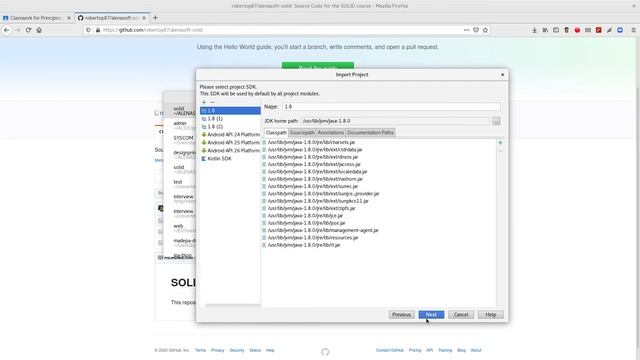Select the zipfs.jar classpath entry
Screen dimensions: 640x360
click(311, 209)
